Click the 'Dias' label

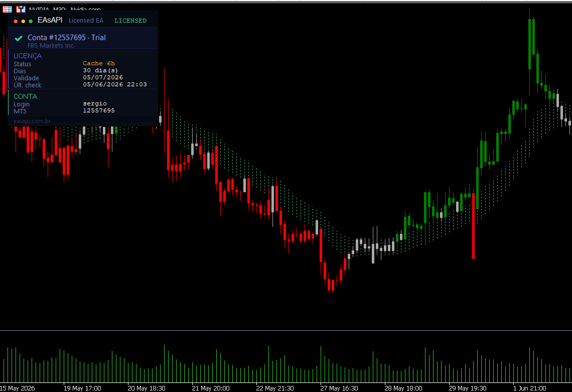tap(20, 71)
